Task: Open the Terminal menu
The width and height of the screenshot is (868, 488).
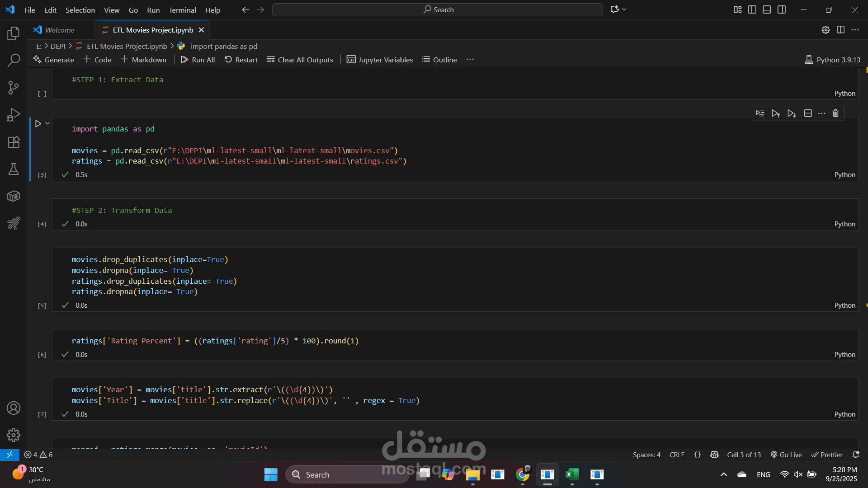Action: tap(182, 10)
